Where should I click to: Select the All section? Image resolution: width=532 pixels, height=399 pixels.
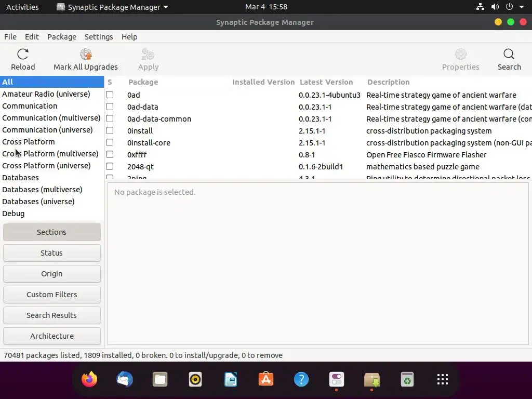click(52, 82)
